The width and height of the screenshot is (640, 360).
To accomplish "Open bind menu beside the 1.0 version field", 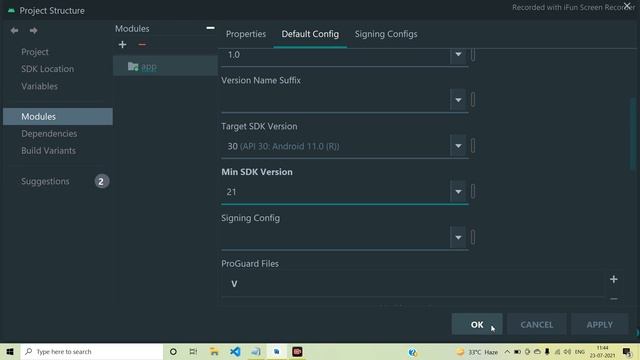I will (x=473, y=55).
